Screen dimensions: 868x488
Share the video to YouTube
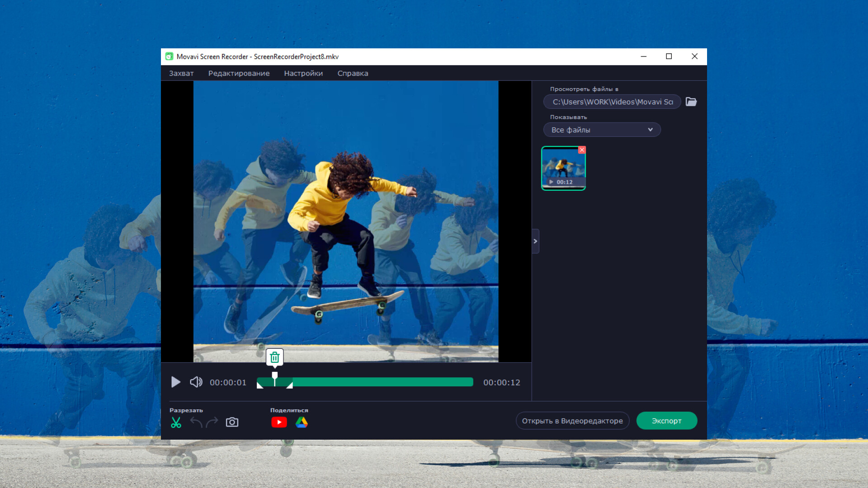(x=279, y=422)
